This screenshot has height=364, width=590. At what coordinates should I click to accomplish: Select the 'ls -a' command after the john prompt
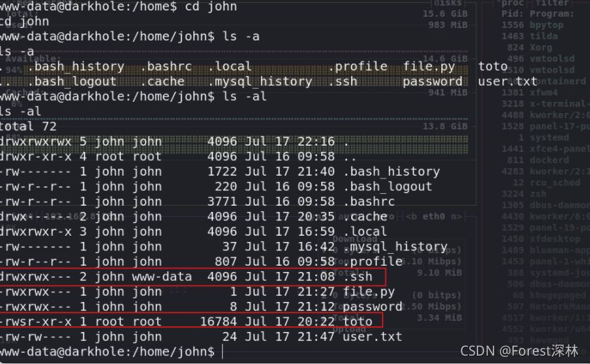(241, 36)
